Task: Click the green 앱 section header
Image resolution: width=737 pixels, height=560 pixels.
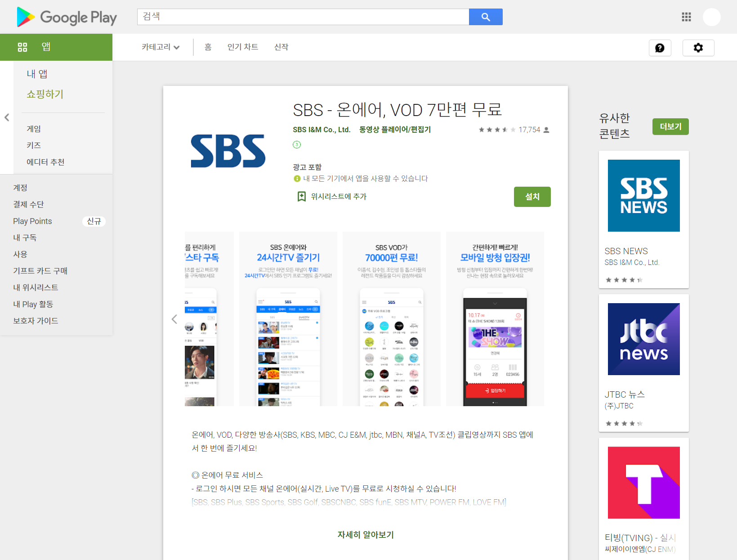Action: pyautogui.click(x=56, y=47)
